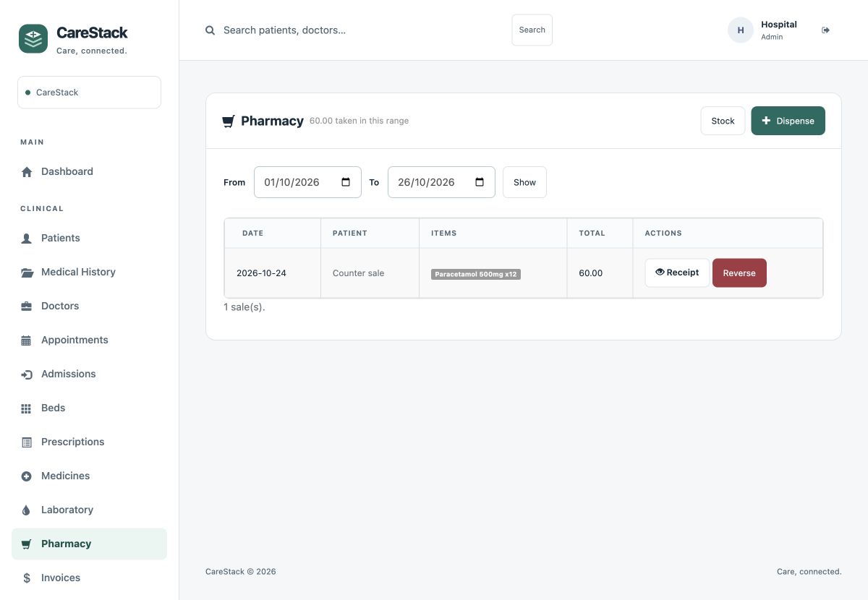Screen dimensions: 868x600
Task: Go to Patients in the sidebar
Action: (89, 238)
